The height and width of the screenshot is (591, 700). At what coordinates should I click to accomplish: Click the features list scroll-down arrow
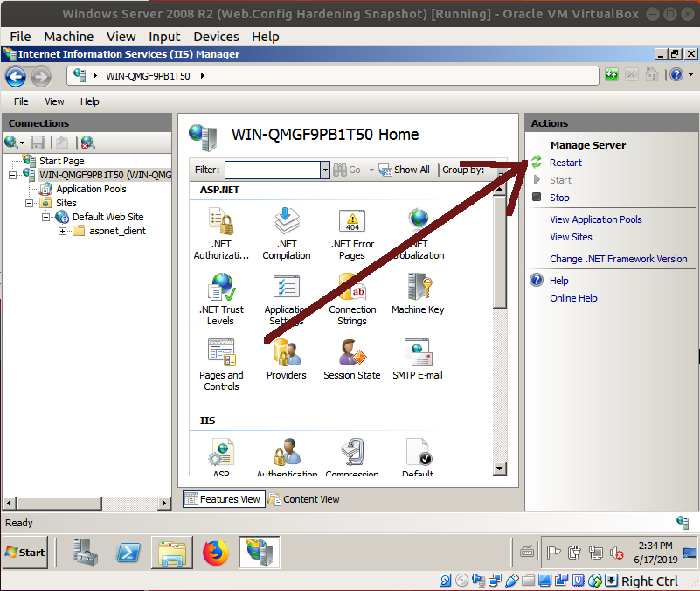pos(500,469)
